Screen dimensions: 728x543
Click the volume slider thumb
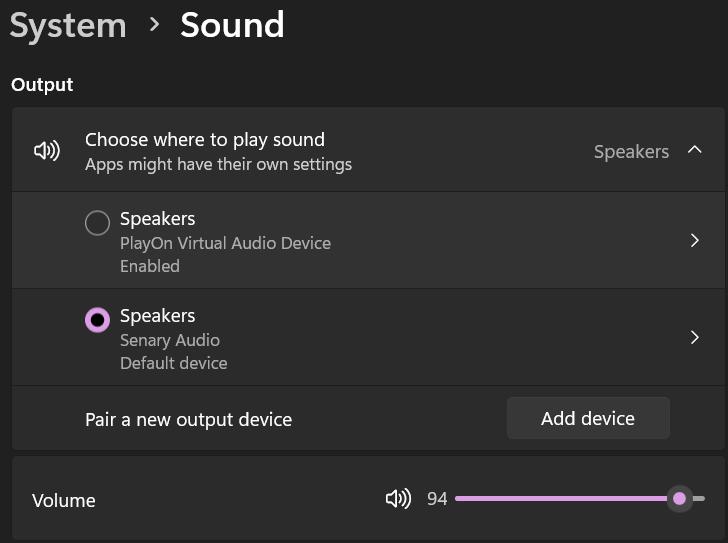click(x=680, y=498)
